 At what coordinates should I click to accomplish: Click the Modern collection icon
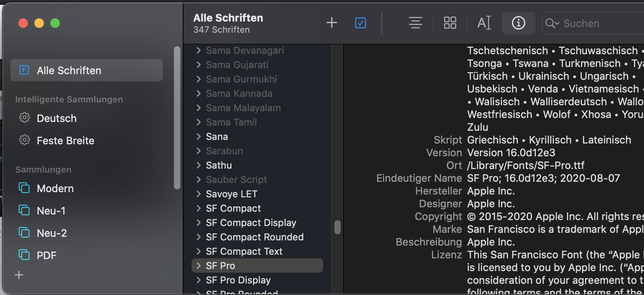pos(24,188)
